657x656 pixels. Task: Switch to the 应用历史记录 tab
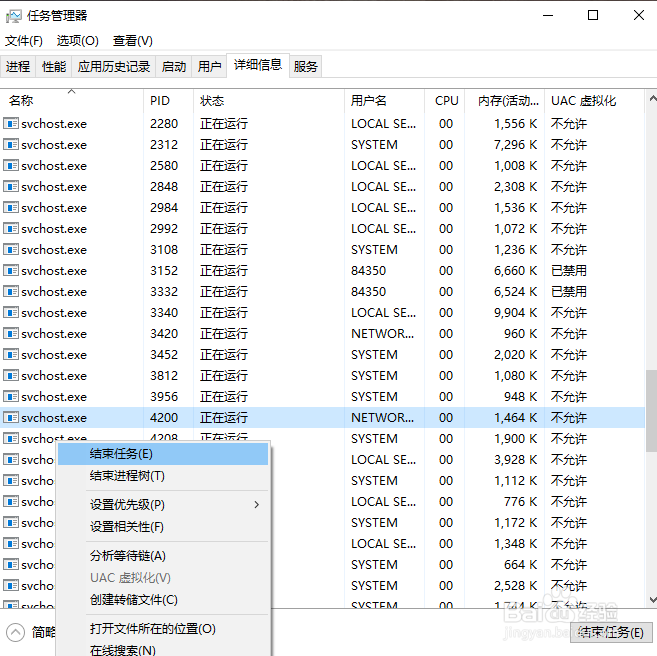pyautogui.click(x=114, y=66)
